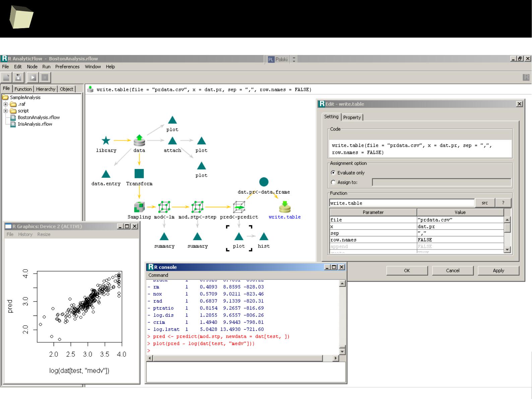Viewport: 532px width, 399px height.
Task: Switch to the Hierarchy tab
Action: [x=46, y=89]
